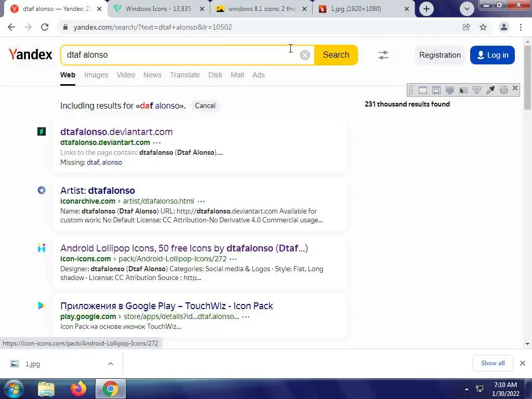The image size is (532, 399).
Task: Select the Mail category
Action: (237, 75)
